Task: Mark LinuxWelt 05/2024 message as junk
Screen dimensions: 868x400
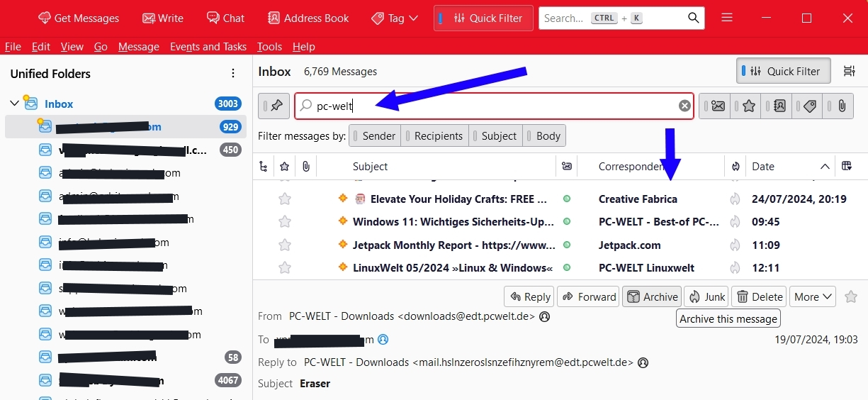Action: (x=735, y=268)
